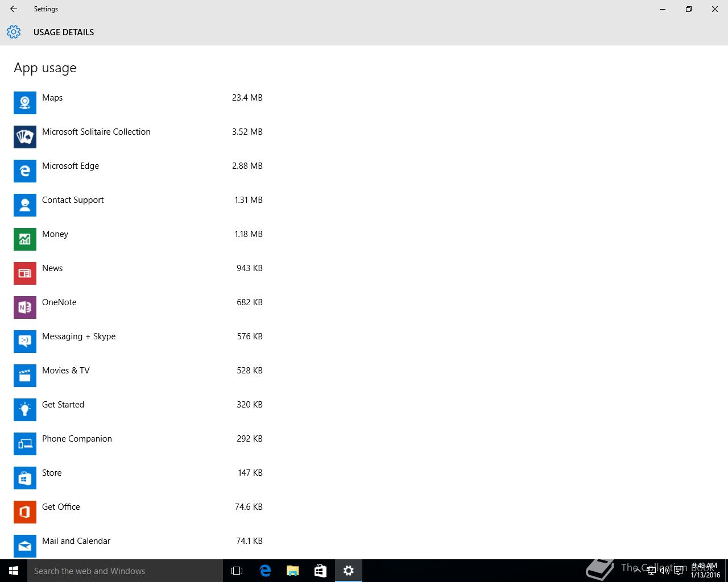Open the Action Center notifications icon

click(679, 571)
